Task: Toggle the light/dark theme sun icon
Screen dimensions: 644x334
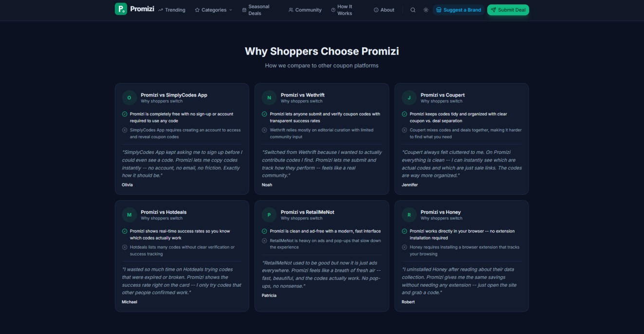Action: (x=426, y=10)
